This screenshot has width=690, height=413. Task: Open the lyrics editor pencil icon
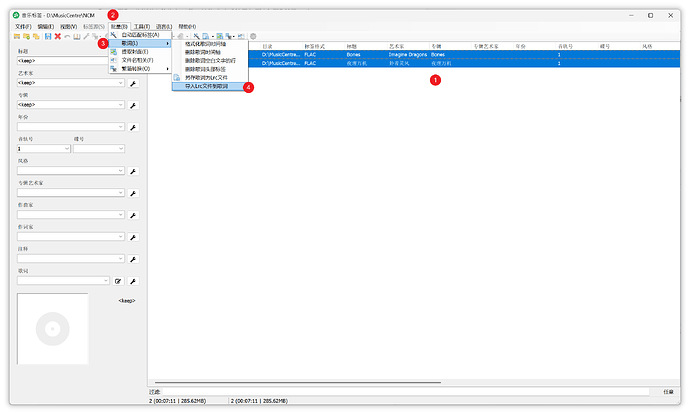pos(118,281)
